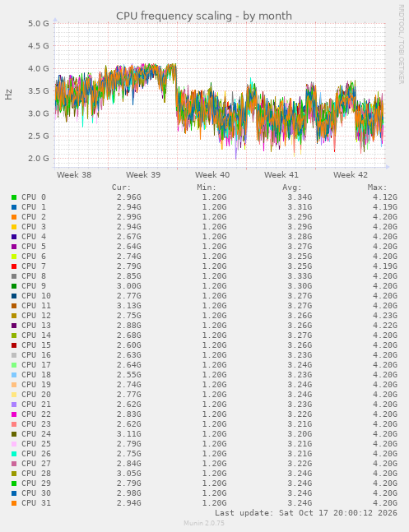Click the CPU 31 orange legend swatch

pos(14,503)
